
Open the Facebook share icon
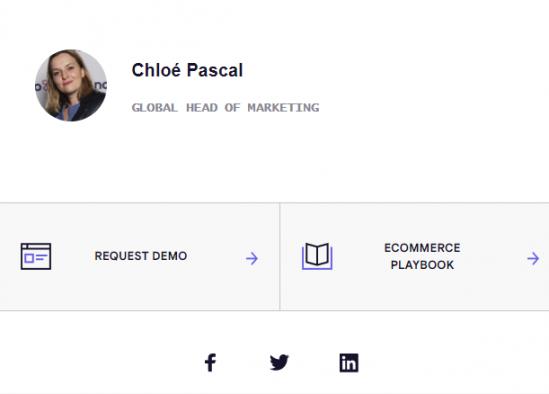click(x=210, y=362)
